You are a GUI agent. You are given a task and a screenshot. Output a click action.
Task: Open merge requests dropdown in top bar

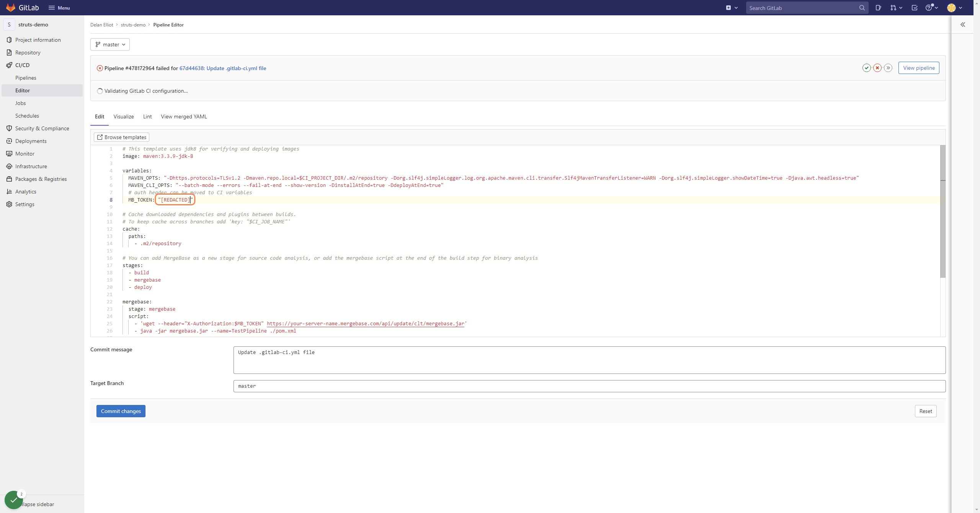click(x=896, y=8)
